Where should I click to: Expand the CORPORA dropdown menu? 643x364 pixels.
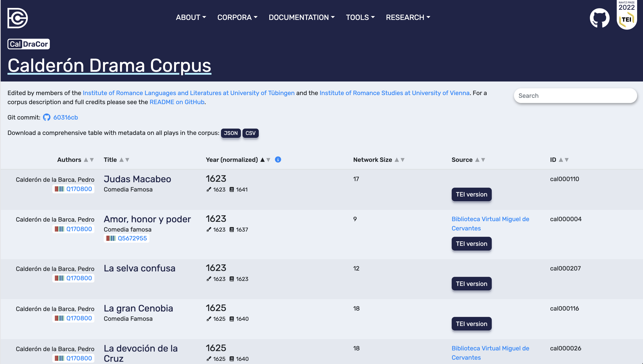pos(237,17)
